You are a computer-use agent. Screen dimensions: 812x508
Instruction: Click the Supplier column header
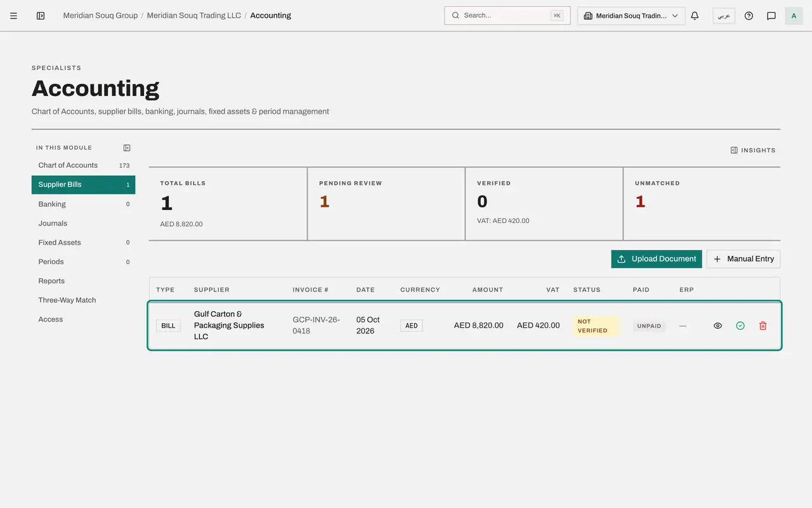click(x=212, y=290)
